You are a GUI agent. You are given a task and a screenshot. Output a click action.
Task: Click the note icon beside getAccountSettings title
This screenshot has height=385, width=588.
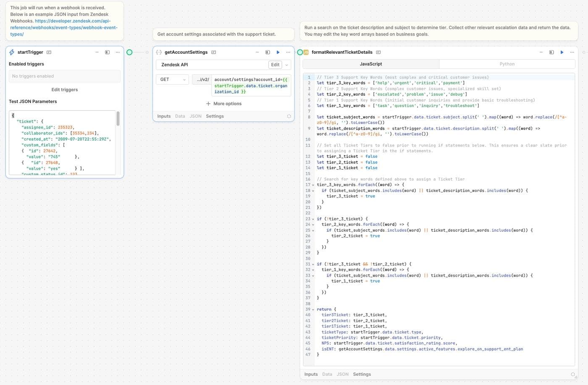(x=214, y=52)
